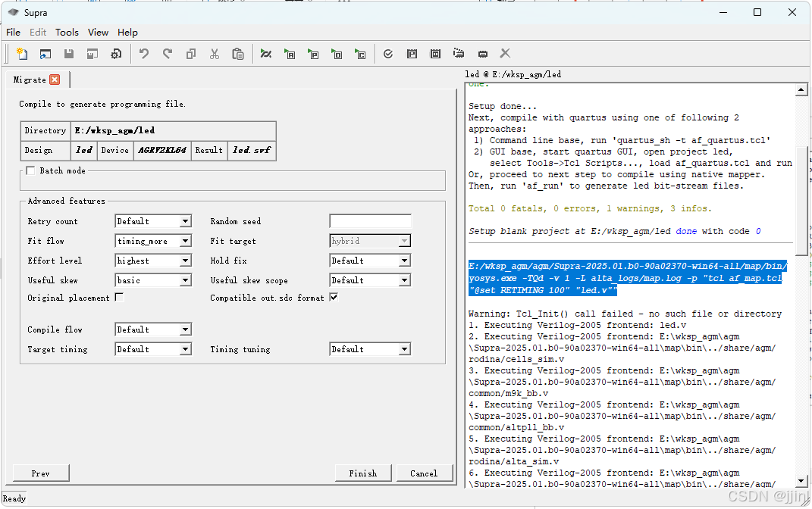
Task: Click the Cancel button
Action: (424, 473)
